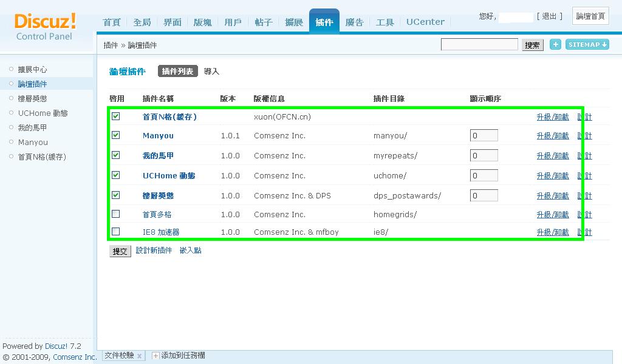This screenshot has width=622, height=364.
Task: Switch to the 擴展 navigation tab
Action: (294, 22)
